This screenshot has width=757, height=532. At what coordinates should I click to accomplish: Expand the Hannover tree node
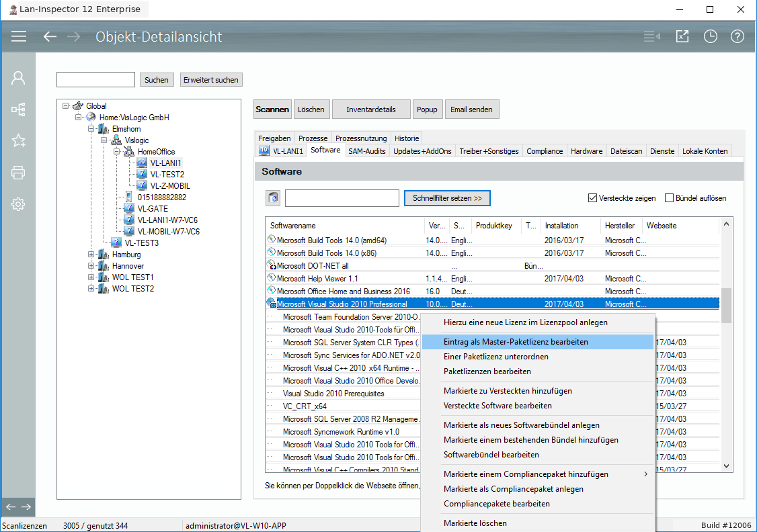coord(91,266)
